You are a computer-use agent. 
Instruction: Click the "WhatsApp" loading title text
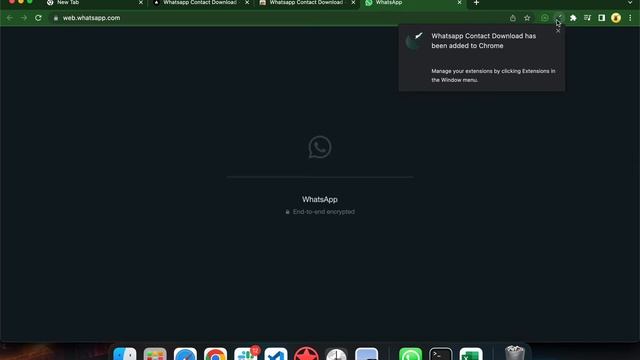[x=320, y=200]
